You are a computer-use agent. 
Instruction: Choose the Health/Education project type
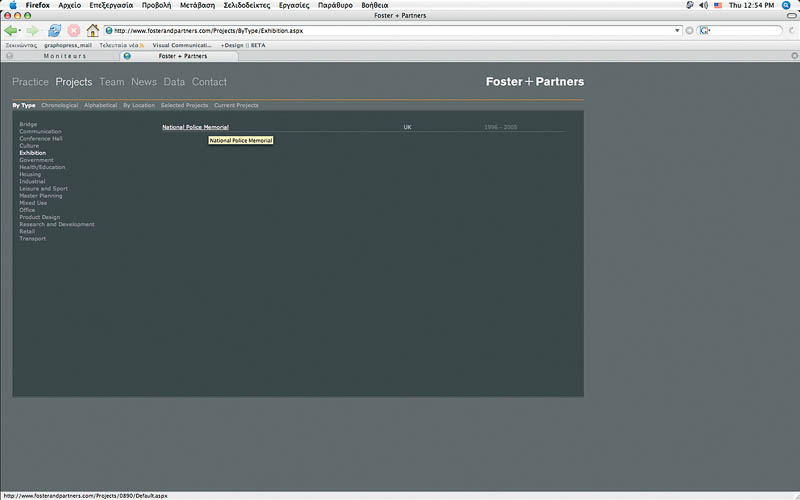pyautogui.click(x=42, y=167)
